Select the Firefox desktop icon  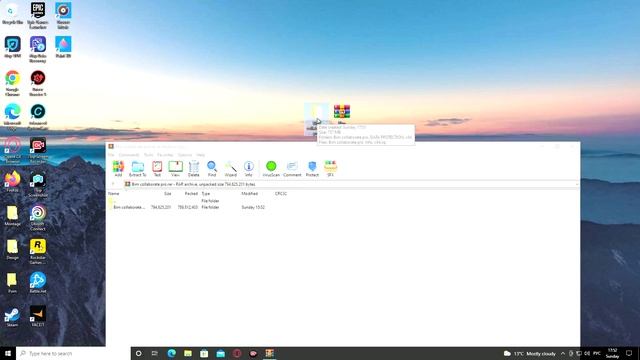12,182
